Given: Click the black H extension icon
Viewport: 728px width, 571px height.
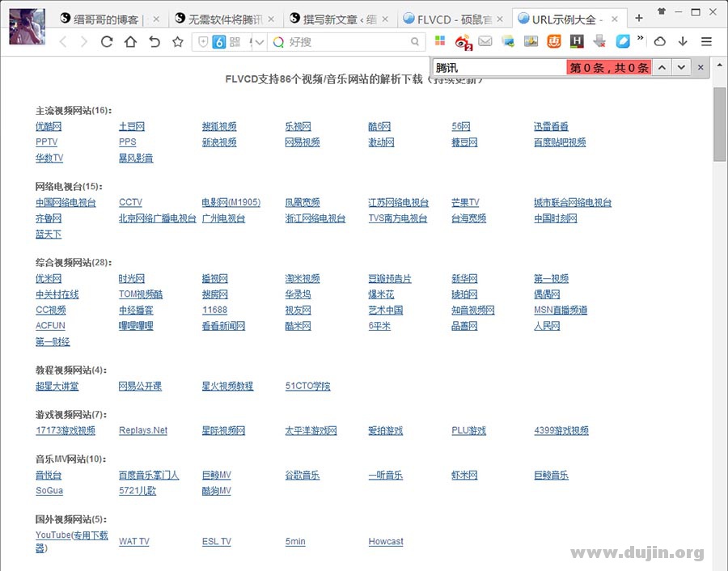Looking at the screenshot, I should point(577,41).
